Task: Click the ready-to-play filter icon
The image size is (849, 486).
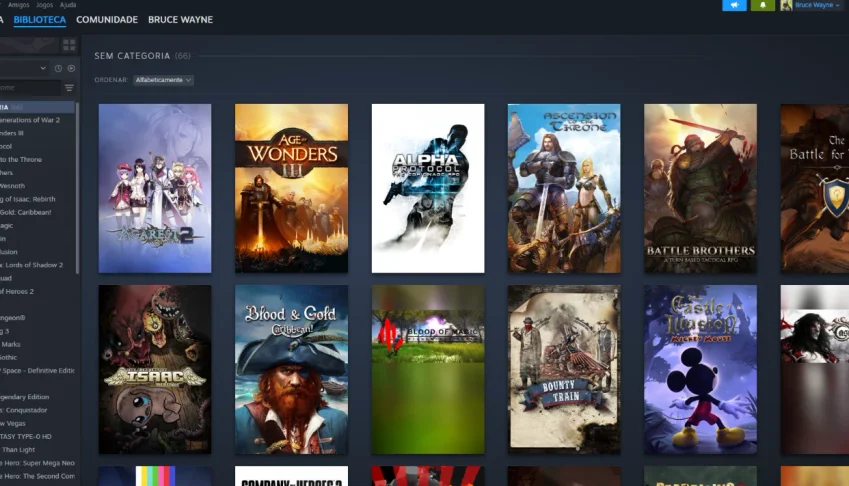Action: point(71,69)
